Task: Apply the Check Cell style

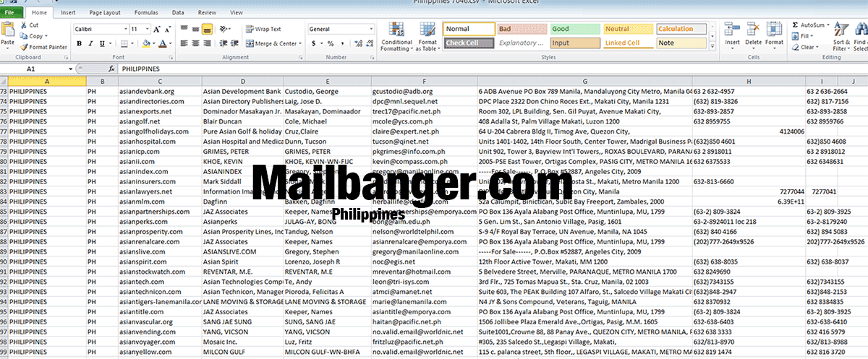Action: (469, 43)
